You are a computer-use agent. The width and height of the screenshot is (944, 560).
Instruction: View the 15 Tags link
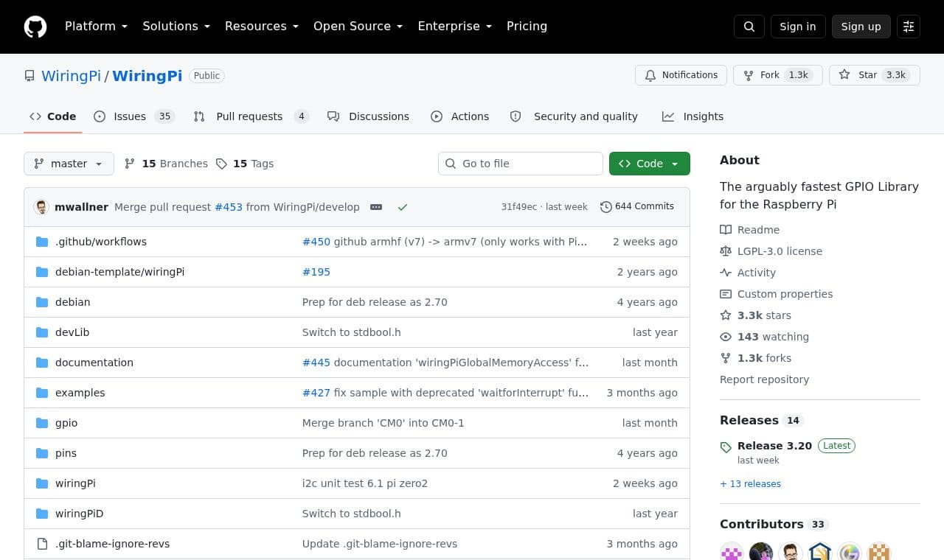click(x=245, y=164)
